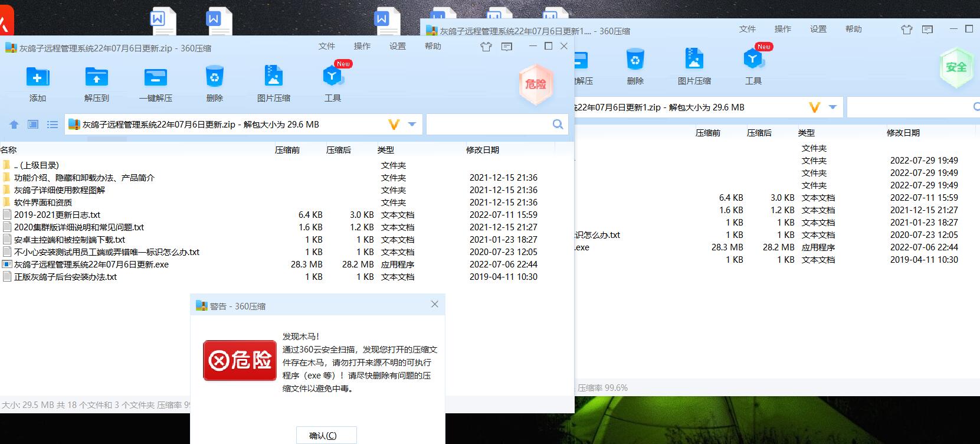This screenshot has width=980, height=444.
Task: Select the 灰鸽子详细使用教程图解 folder
Action: point(59,190)
